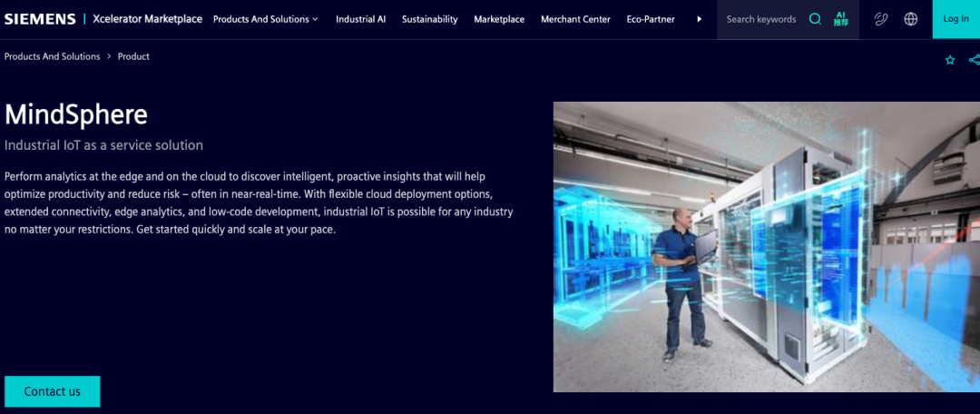
Task: Open the Xcelerator Marketplace home link
Action: (x=148, y=19)
